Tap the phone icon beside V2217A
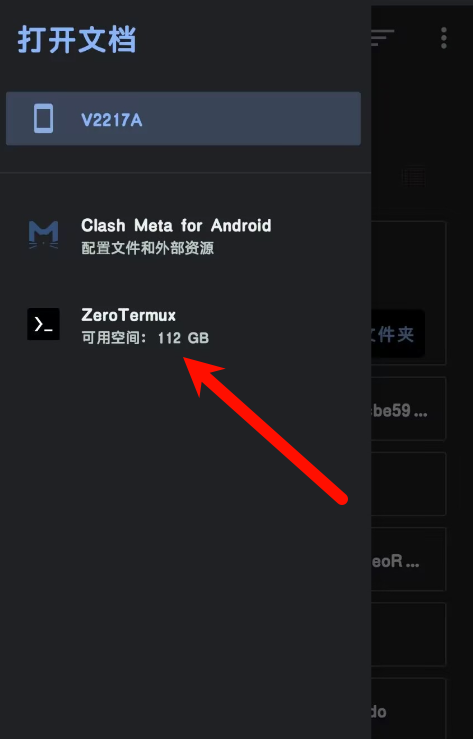The image size is (473, 739). click(43, 119)
